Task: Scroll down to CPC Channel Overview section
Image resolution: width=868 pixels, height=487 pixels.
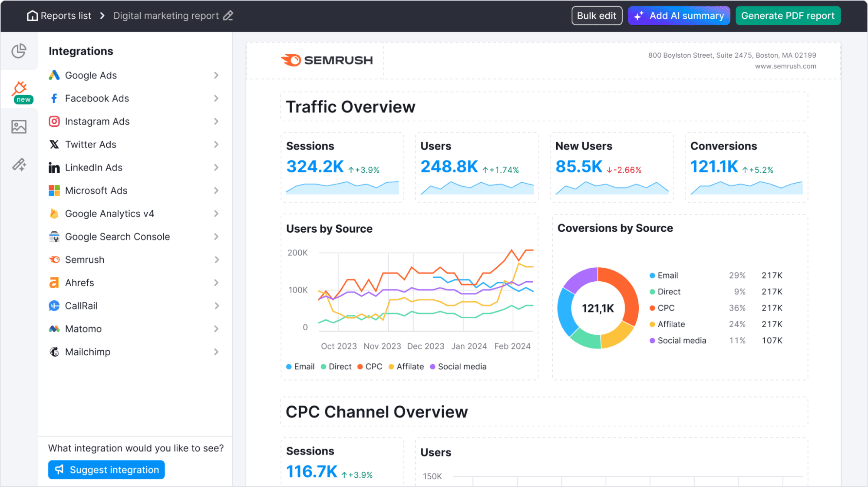Action: pyautogui.click(x=377, y=412)
